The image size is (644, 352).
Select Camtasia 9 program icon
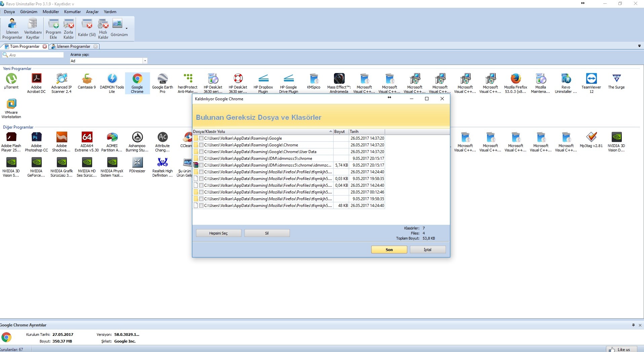pos(87,81)
